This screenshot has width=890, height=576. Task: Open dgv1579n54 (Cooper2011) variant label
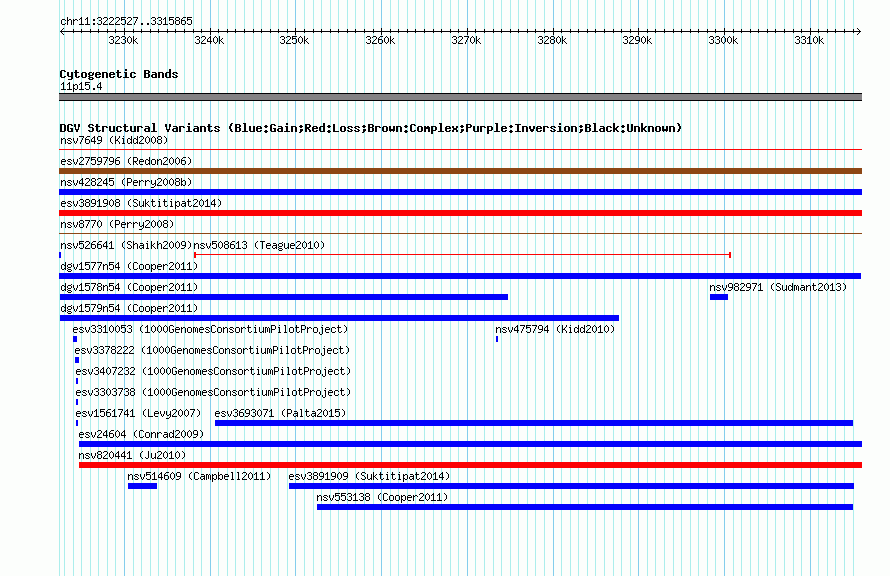tap(129, 308)
